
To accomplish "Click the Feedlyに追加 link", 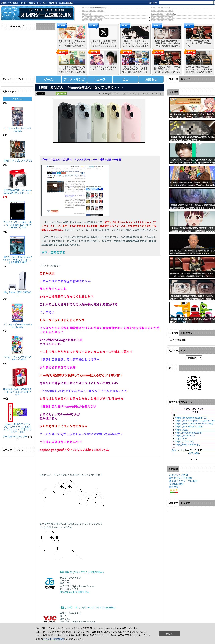I will click(176, 484).
